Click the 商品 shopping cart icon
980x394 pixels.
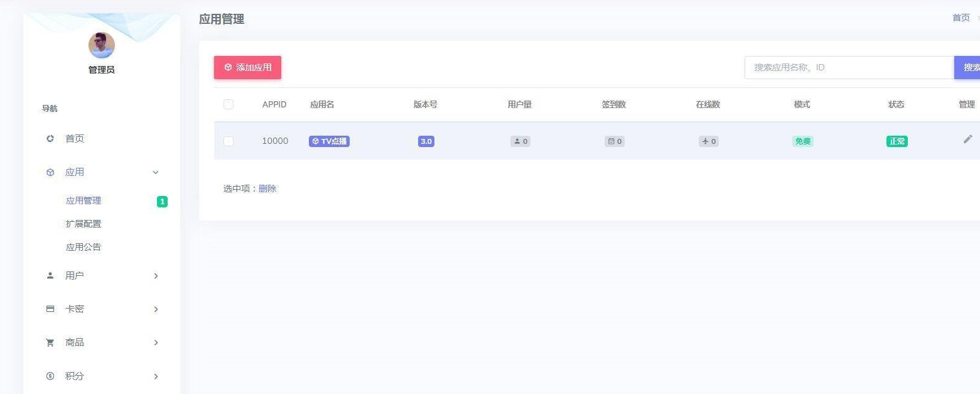50,342
